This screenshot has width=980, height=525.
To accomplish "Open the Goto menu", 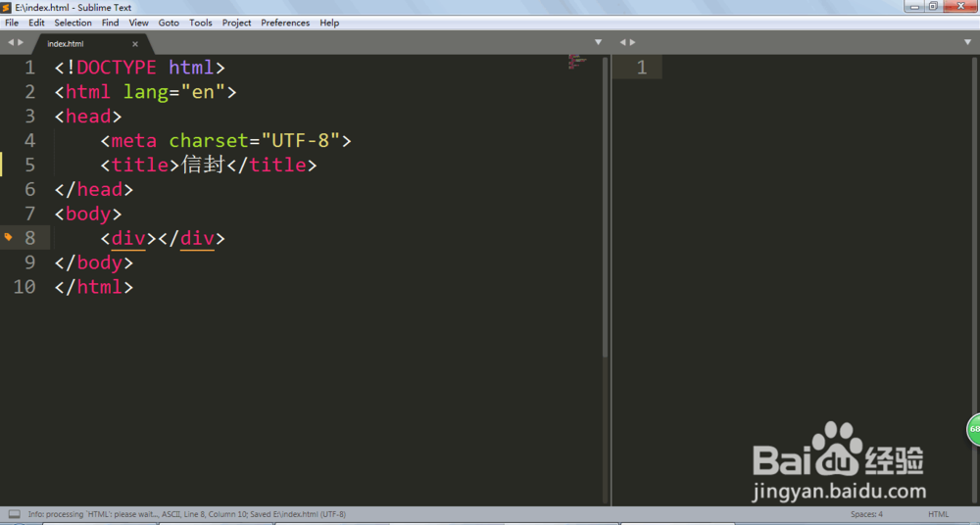I will tap(169, 23).
